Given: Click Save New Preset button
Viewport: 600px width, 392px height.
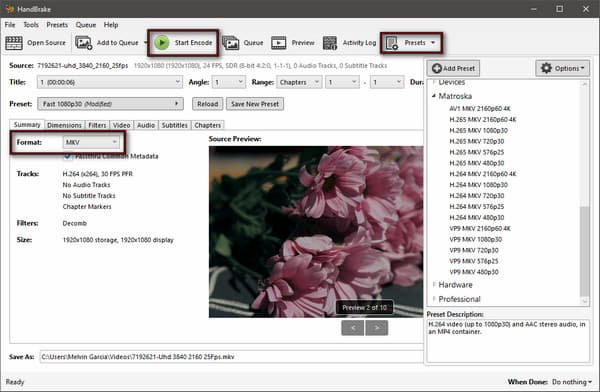Looking at the screenshot, I should (255, 104).
